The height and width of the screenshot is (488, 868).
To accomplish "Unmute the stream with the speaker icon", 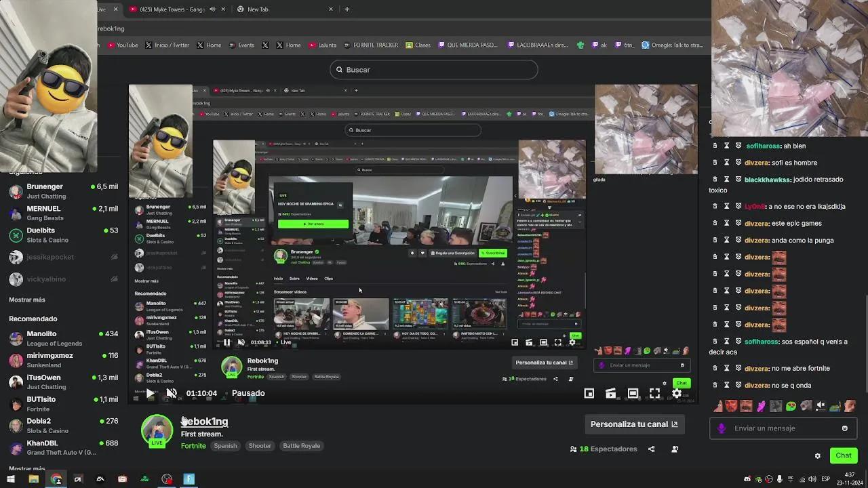I will tap(172, 393).
